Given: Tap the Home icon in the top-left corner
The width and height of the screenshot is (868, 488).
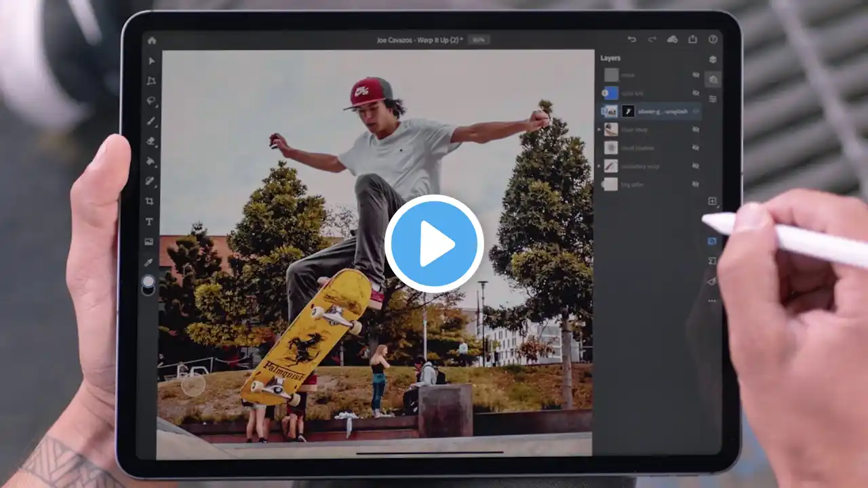Looking at the screenshot, I should point(152,40).
